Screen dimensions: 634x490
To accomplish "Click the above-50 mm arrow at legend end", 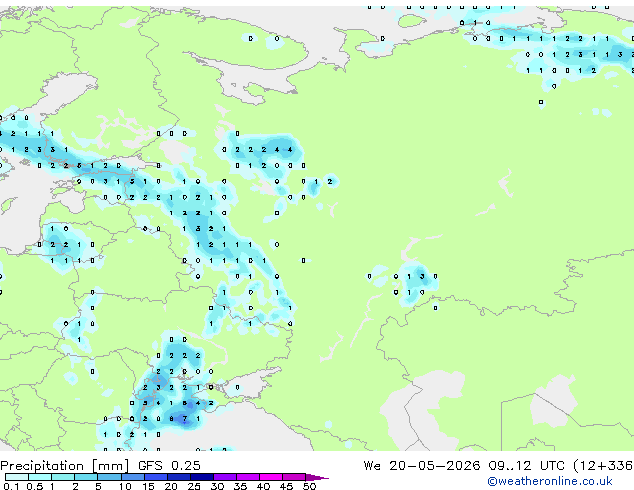I will pyautogui.click(x=317, y=477).
